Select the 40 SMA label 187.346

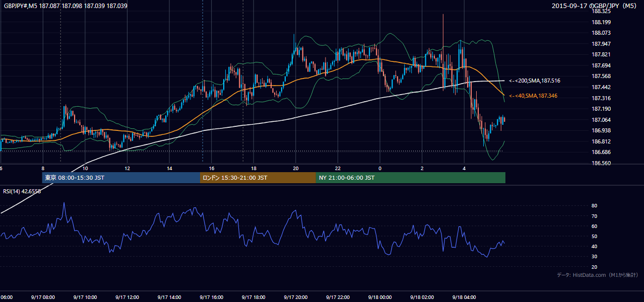[533, 96]
